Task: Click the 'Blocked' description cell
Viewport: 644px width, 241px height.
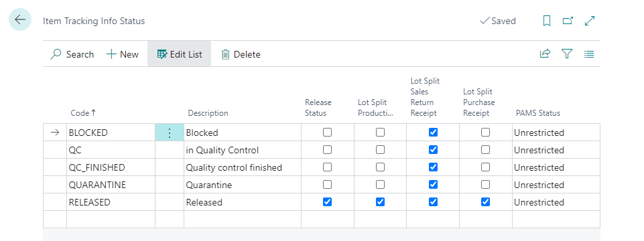Action: (x=243, y=133)
